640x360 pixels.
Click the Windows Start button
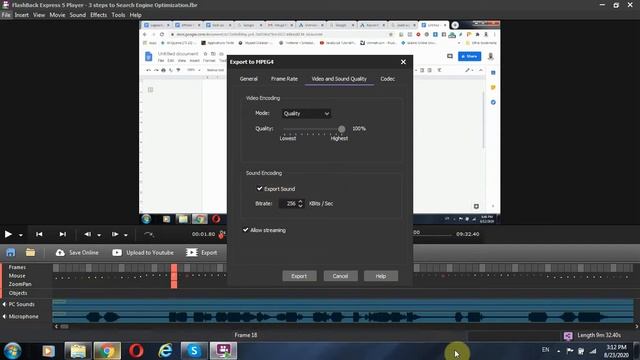point(13,351)
